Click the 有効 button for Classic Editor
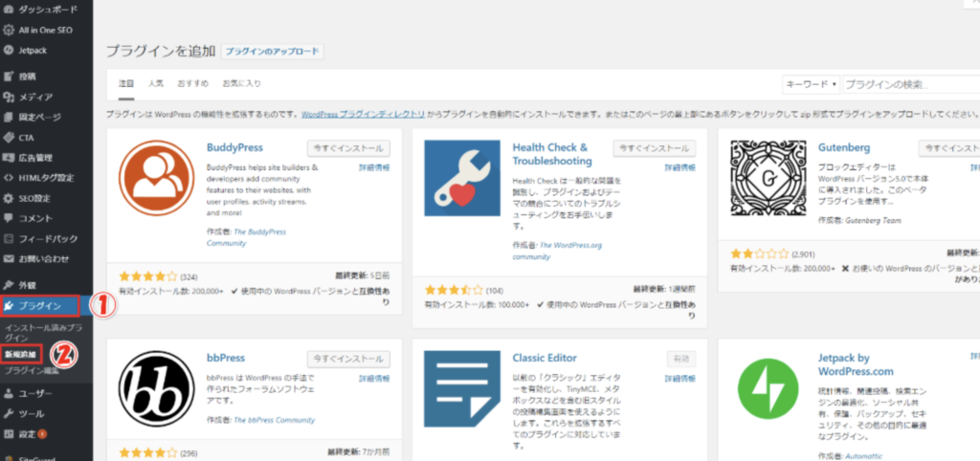Screen dimensions: 980x461 click(681, 359)
